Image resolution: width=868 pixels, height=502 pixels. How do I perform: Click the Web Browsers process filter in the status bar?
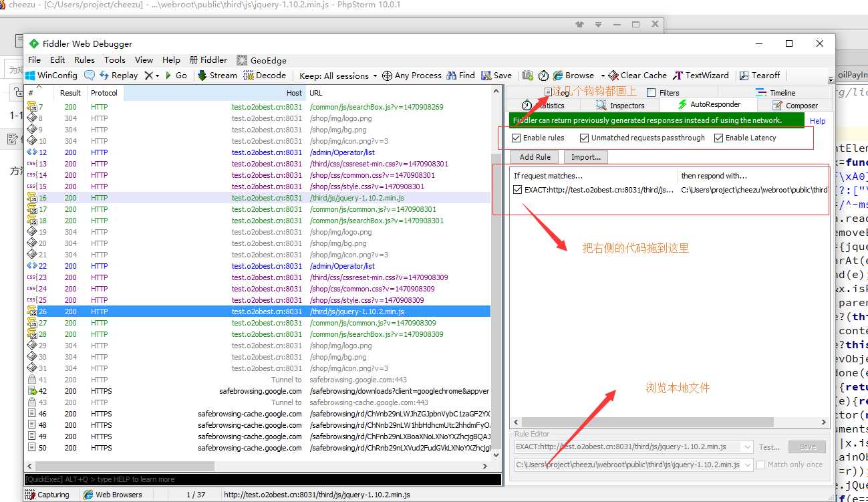(113, 495)
